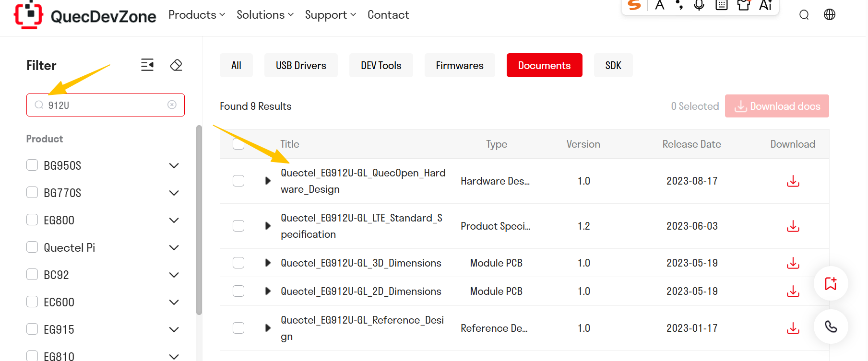Click the Version column header
Image resolution: width=868 pixels, height=361 pixels.
(x=583, y=144)
